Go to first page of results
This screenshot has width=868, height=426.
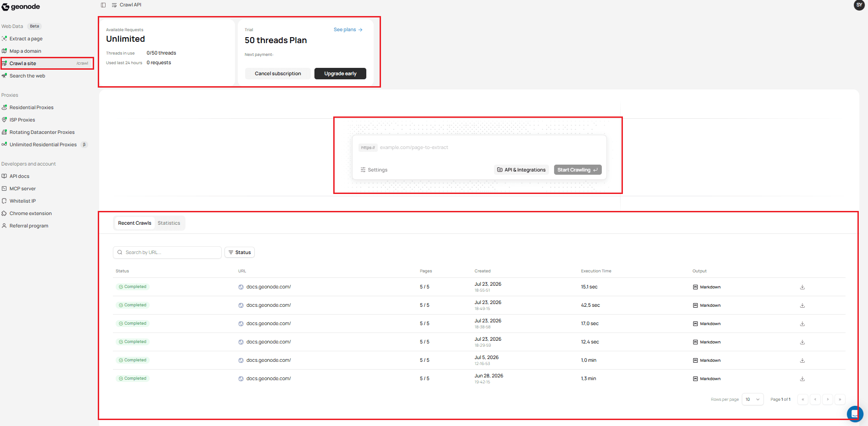point(803,399)
